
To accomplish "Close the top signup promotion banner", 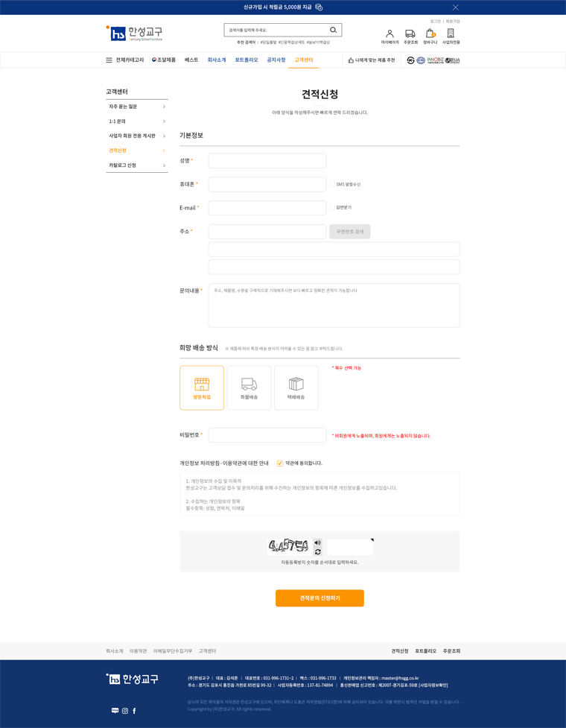I will click(x=455, y=7).
